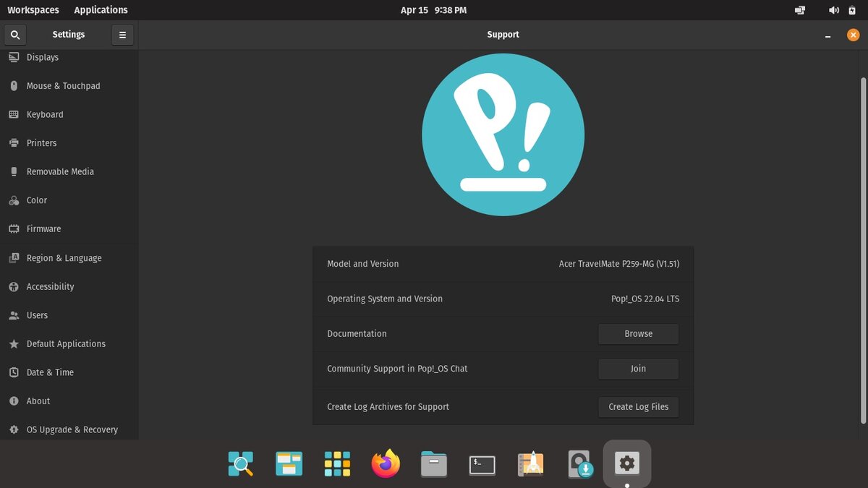Click the Displays sidebar icon
The image size is (868, 488).
coord(13,57)
